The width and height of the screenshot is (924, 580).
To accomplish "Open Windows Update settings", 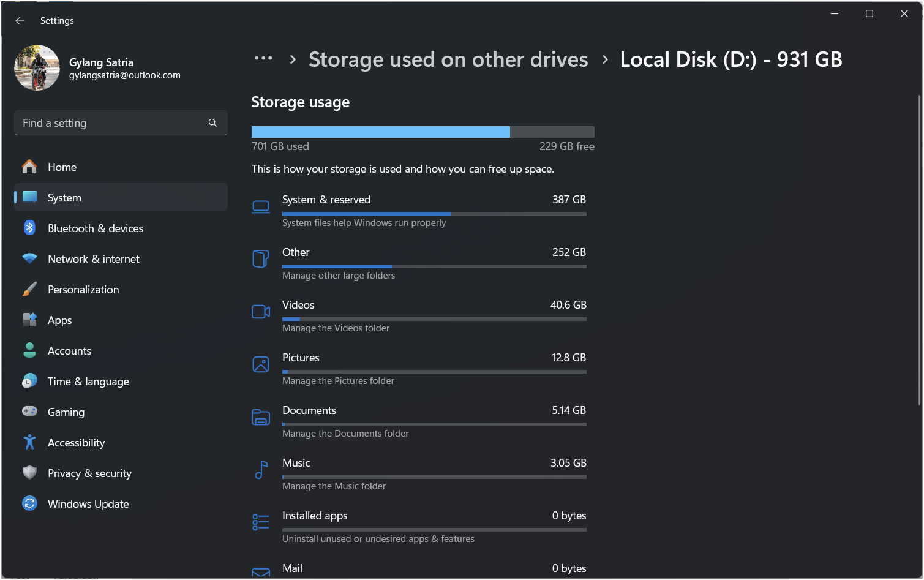I will (x=121, y=503).
